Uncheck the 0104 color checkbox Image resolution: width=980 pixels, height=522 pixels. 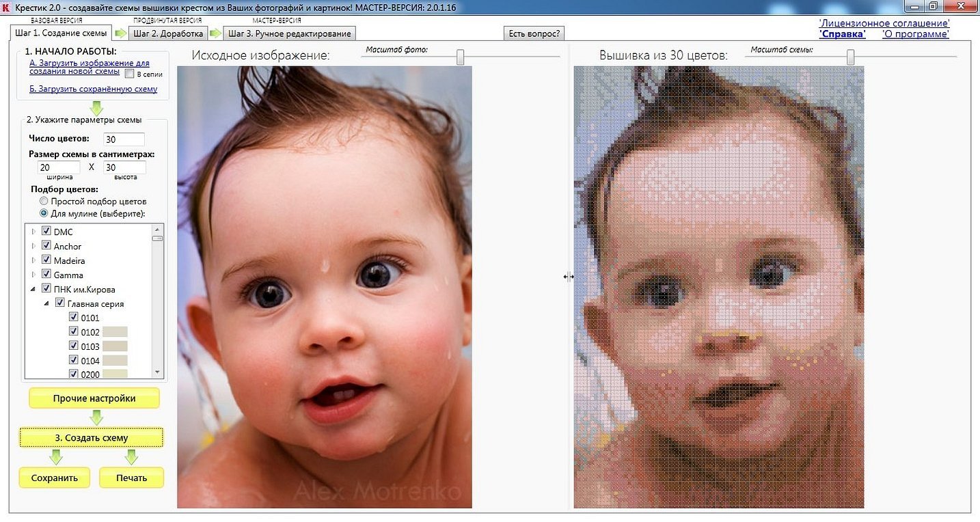point(74,359)
